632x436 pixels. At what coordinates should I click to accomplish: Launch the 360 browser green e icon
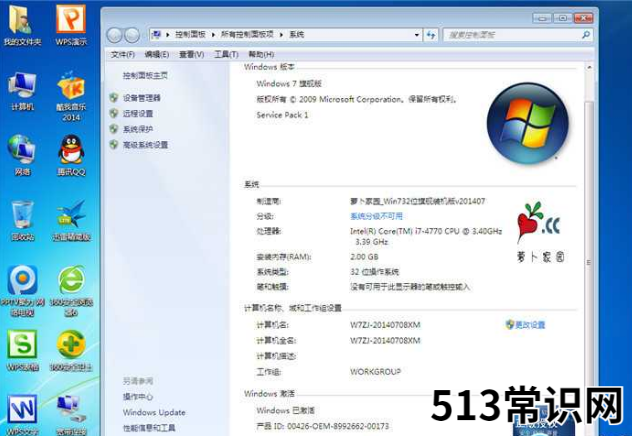(71, 290)
